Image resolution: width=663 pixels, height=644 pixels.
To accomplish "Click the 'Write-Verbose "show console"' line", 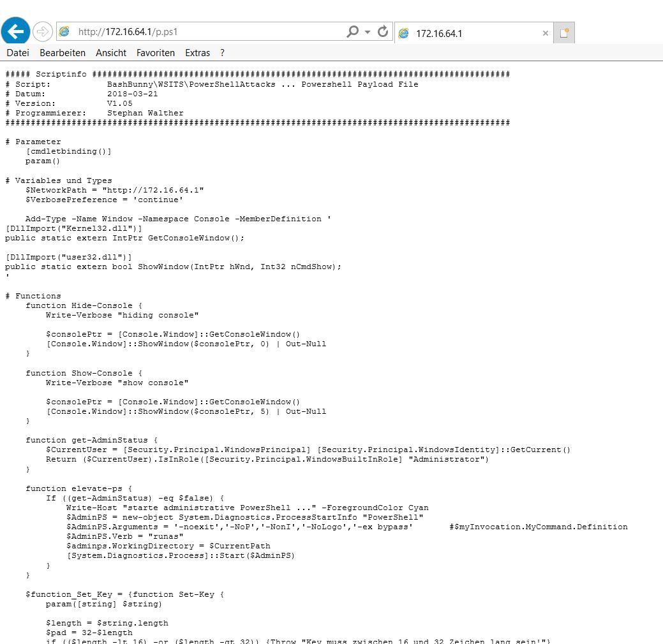I will click(x=117, y=383).
